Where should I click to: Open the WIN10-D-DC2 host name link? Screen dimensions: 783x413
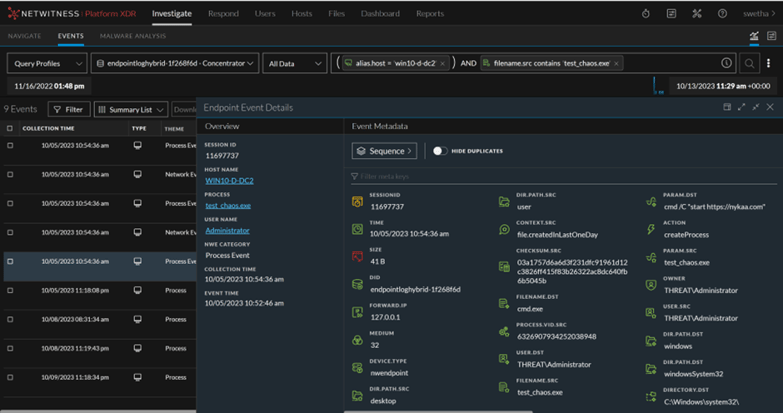coord(227,181)
